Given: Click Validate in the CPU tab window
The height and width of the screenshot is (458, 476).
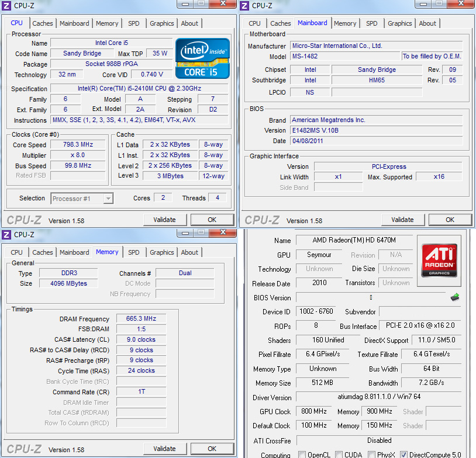Looking at the screenshot, I should pos(164,220).
